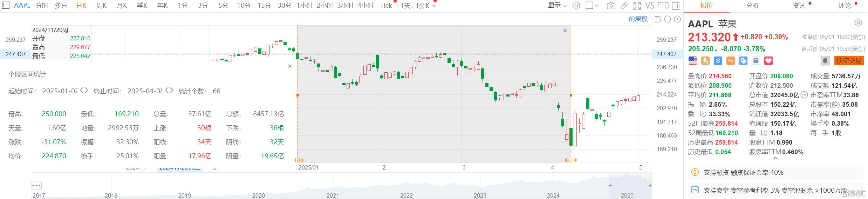Image resolution: width=868 pixels, height=199 pixels.
Task: Select 日K daily candlestick
Action: point(81,6)
